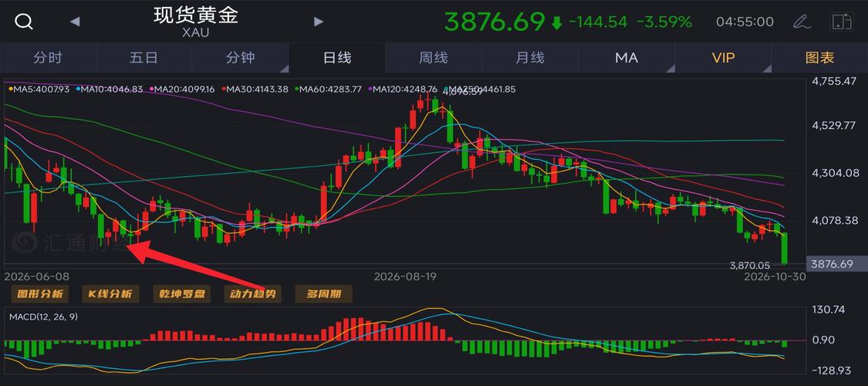
Task: Open the 图表 tab
Action: click(x=820, y=58)
